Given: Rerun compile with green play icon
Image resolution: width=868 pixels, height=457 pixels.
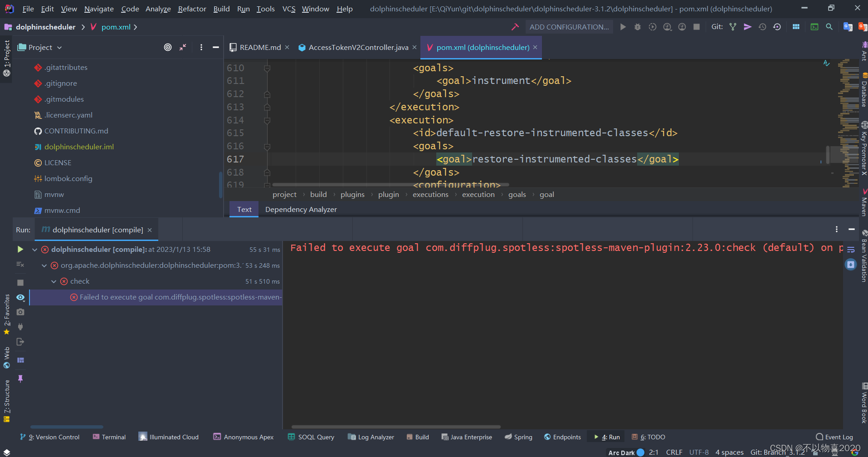Looking at the screenshot, I should [x=20, y=249].
